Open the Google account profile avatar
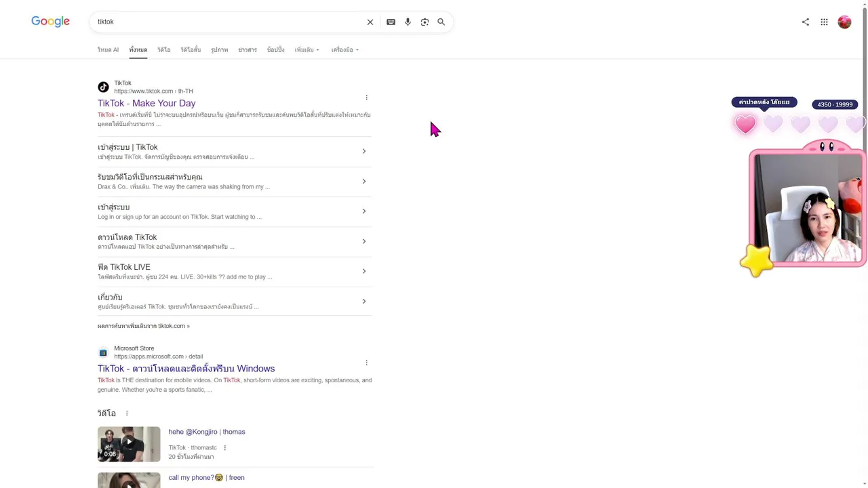The width and height of the screenshot is (868, 488). (x=844, y=22)
